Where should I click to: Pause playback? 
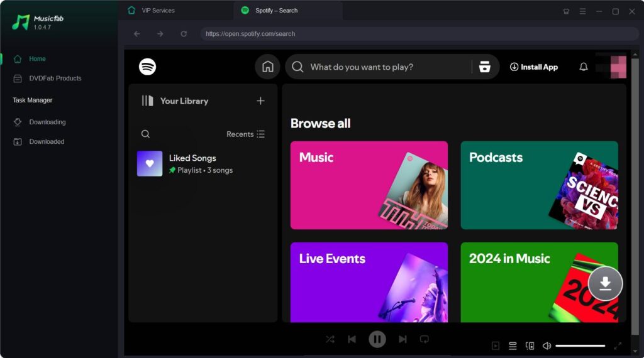pyautogui.click(x=377, y=339)
